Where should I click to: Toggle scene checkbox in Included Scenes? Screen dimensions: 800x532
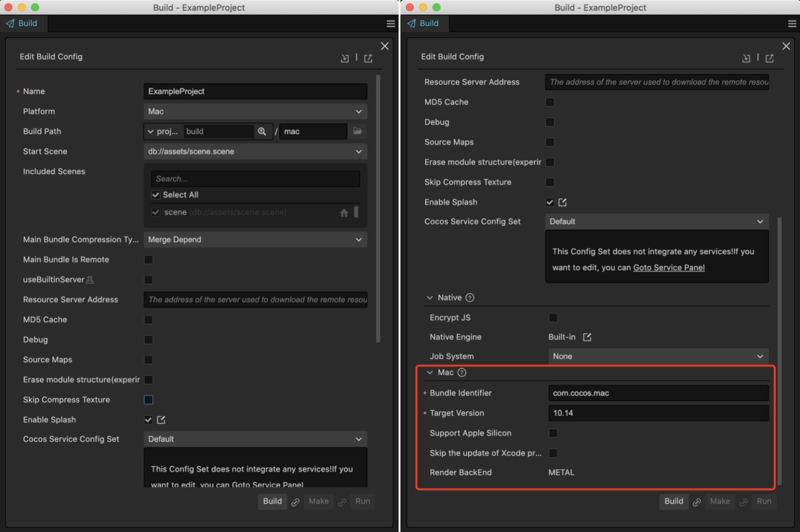[x=155, y=213]
